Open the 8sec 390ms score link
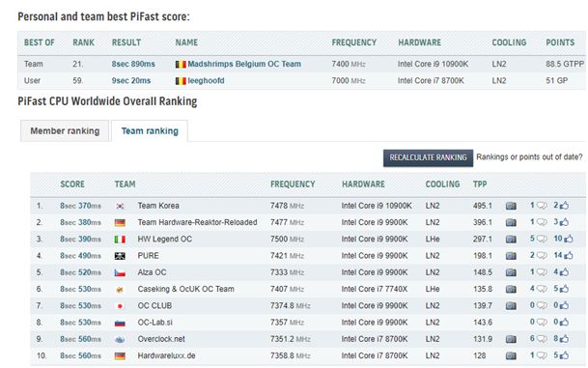Viewport: 588px width, 368px height. pyautogui.click(x=81, y=239)
